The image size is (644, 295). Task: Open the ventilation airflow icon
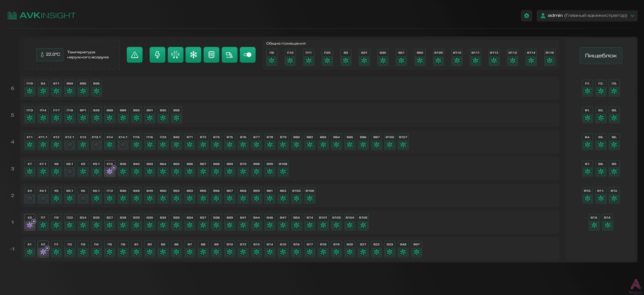175,55
